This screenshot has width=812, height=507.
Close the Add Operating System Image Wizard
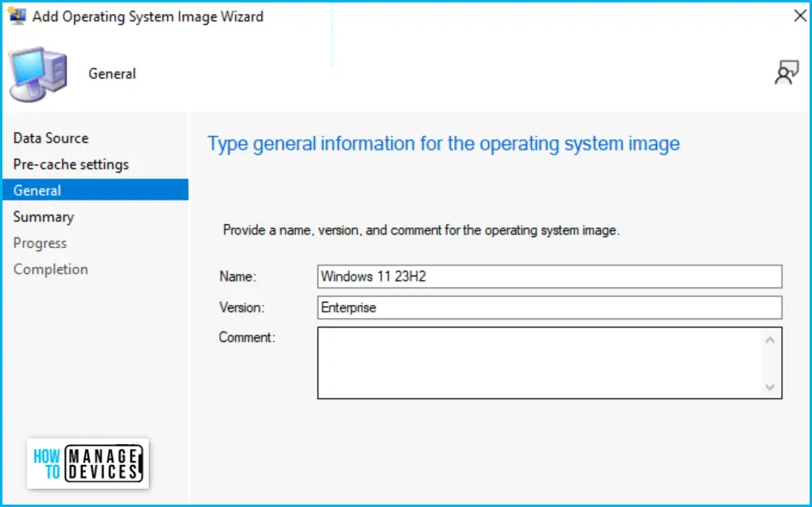[x=800, y=16]
